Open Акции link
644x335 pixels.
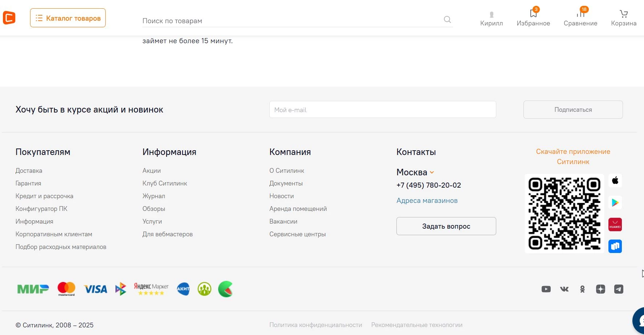[x=151, y=171]
